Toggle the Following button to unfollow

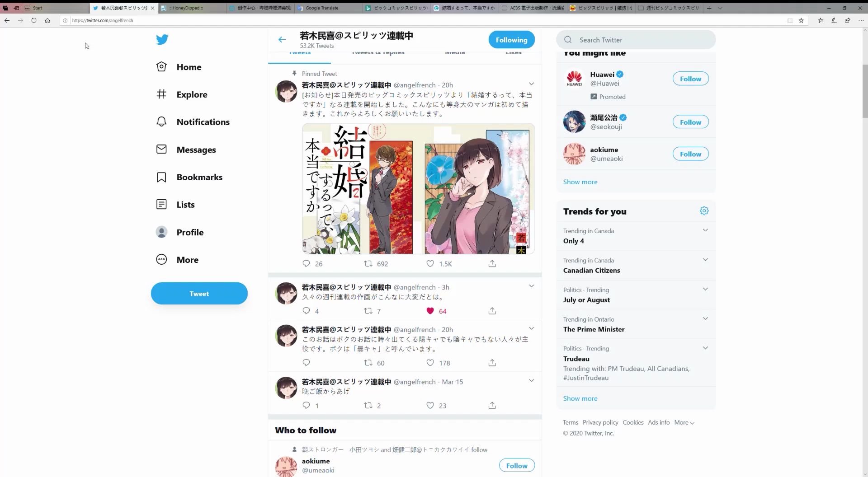[x=511, y=40]
